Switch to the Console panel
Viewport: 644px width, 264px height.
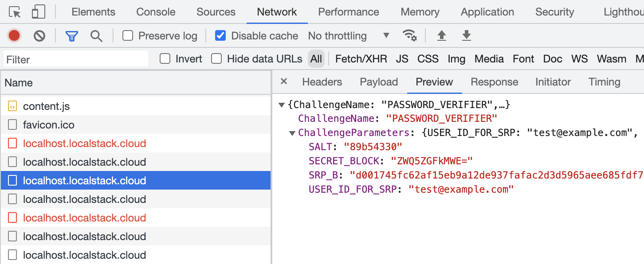[156, 12]
